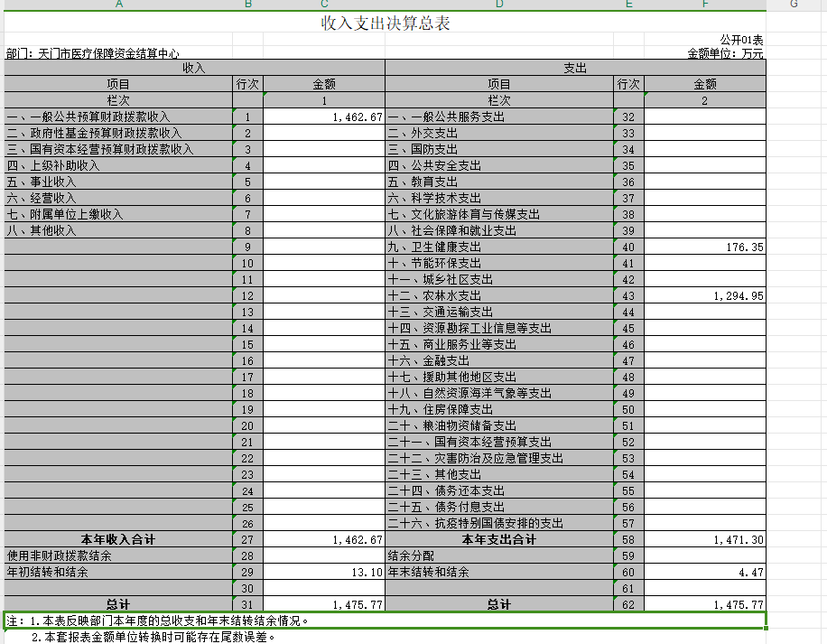Screen dimensions: 827x644
Task: Select the cell 五、教育支出
Action: [499, 182]
